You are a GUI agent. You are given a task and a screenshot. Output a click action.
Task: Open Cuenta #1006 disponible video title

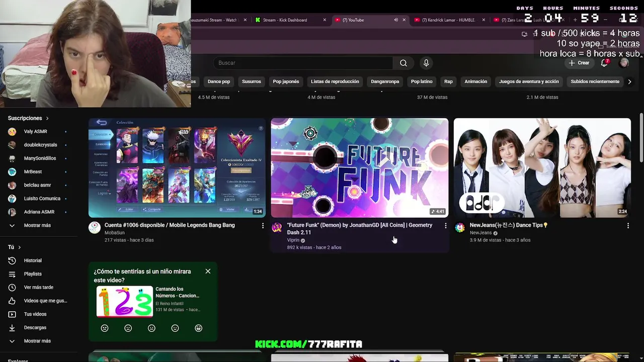point(170,225)
